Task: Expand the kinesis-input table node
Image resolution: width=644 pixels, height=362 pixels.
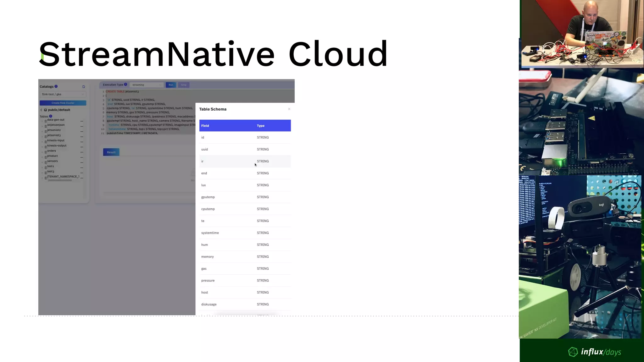Action: pos(42,142)
